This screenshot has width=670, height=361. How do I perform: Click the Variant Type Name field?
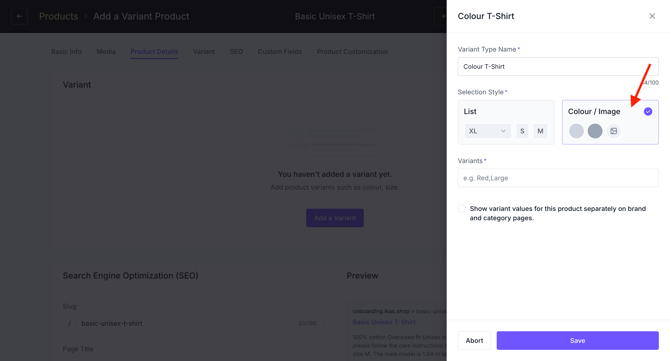(x=558, y=67)
